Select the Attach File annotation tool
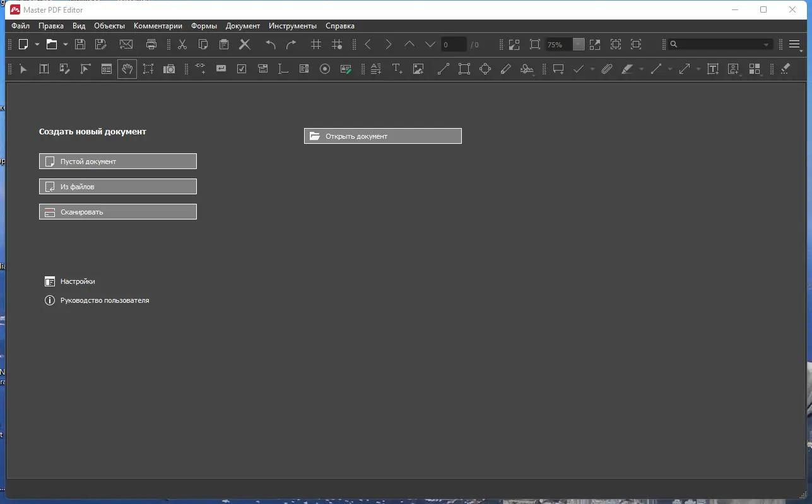 tap(606, 69)
